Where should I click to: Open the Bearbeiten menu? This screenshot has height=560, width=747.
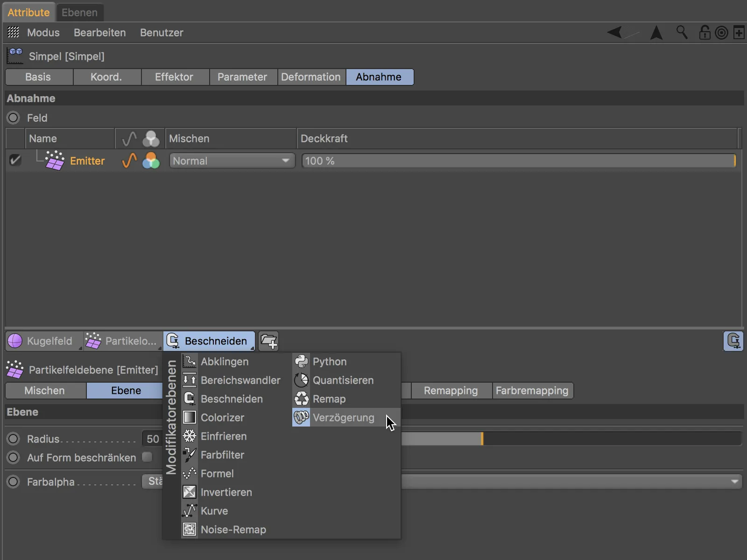click(100, 33)
